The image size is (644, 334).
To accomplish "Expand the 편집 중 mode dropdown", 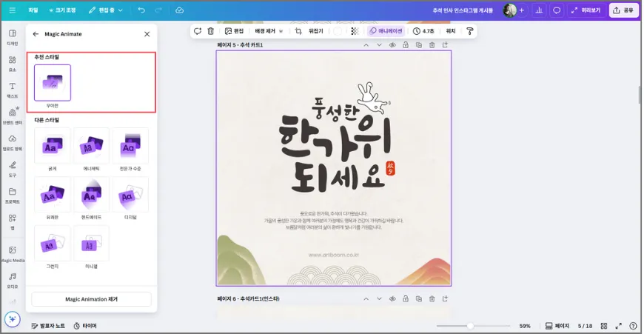I will pyautogui.click(x=106, y=10).
